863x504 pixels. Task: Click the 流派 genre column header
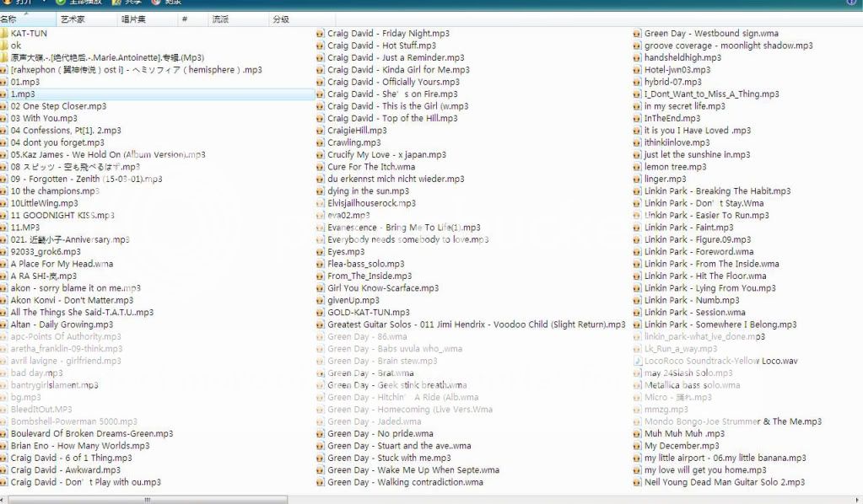(x=220, y=19)
